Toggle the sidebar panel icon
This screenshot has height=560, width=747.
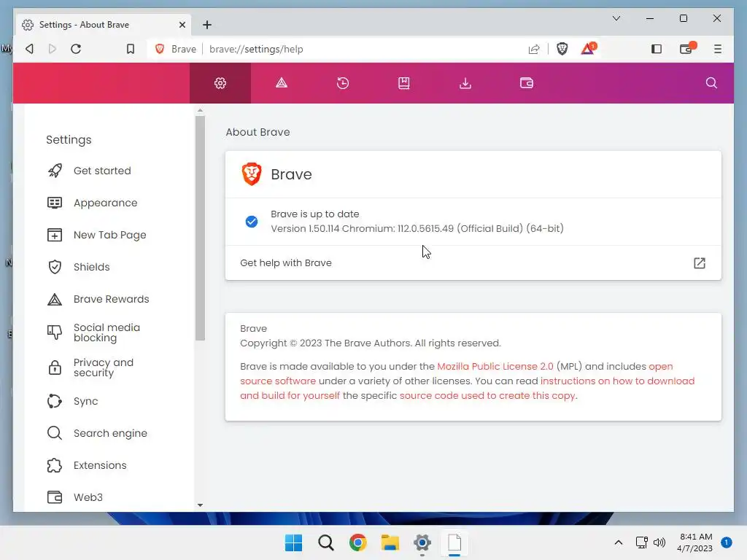pos(657,49)
